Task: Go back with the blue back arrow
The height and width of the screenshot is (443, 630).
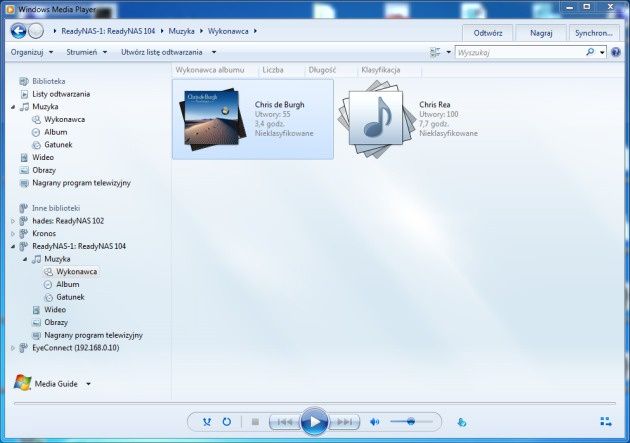Action: click(18, 31)
